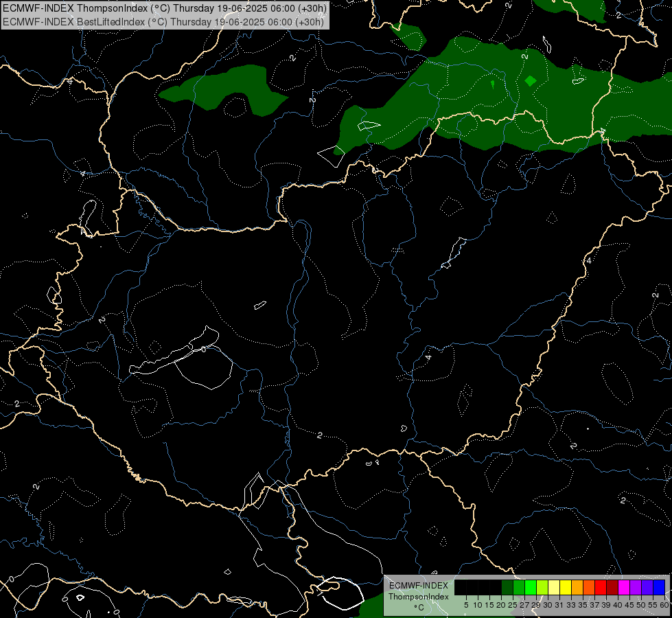Click the legend tick value "15"
Image resolution: width=672 pixels, height=618 pixels.
pyautogui.click(x=489, y=605)
